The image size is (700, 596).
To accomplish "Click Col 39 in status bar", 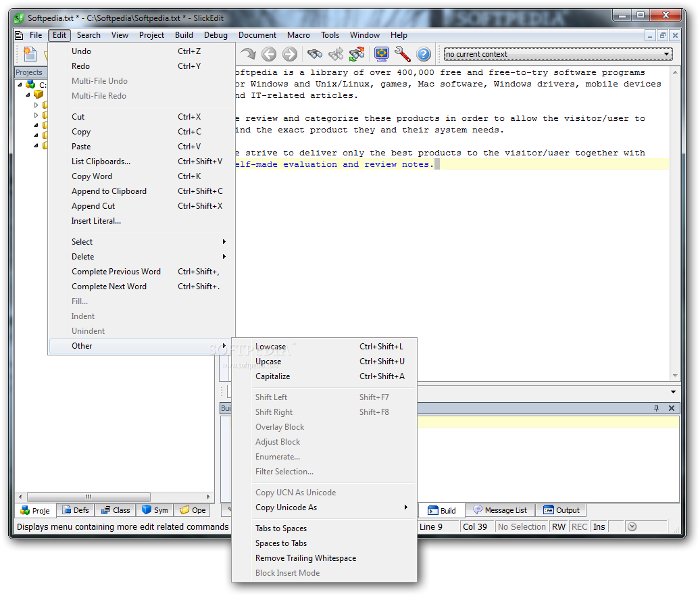I will 475,527.
